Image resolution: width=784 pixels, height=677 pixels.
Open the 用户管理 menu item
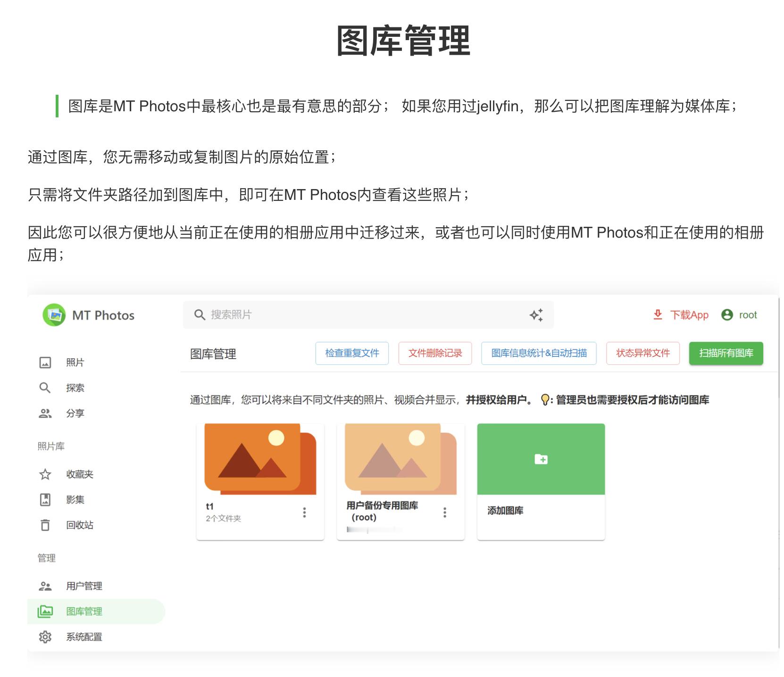tap(96, 586)
